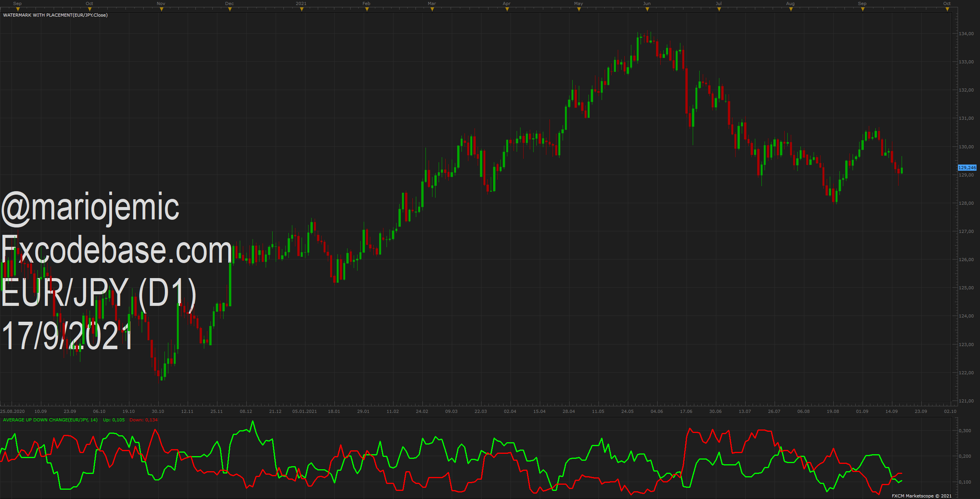
Task: Click the 133,00 price axis label
Action: pos(966,62)
